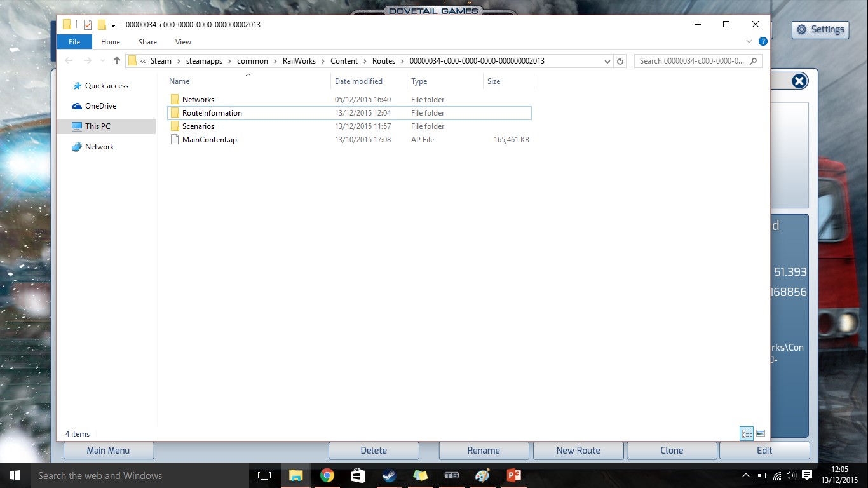
Task: Refresh the current folder view
Action: [620, 61]
